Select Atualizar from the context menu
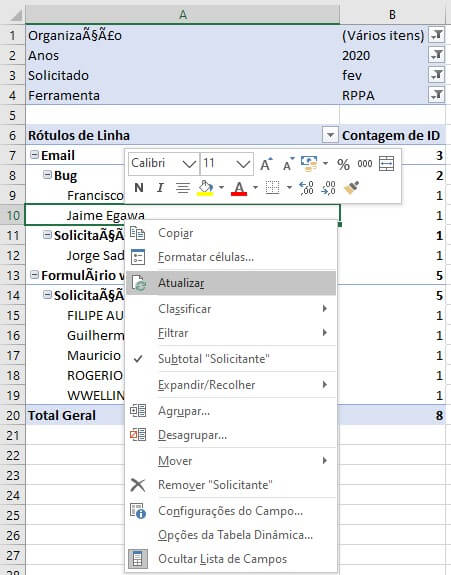This screenshot has height=575, width=451. (231, 283)
